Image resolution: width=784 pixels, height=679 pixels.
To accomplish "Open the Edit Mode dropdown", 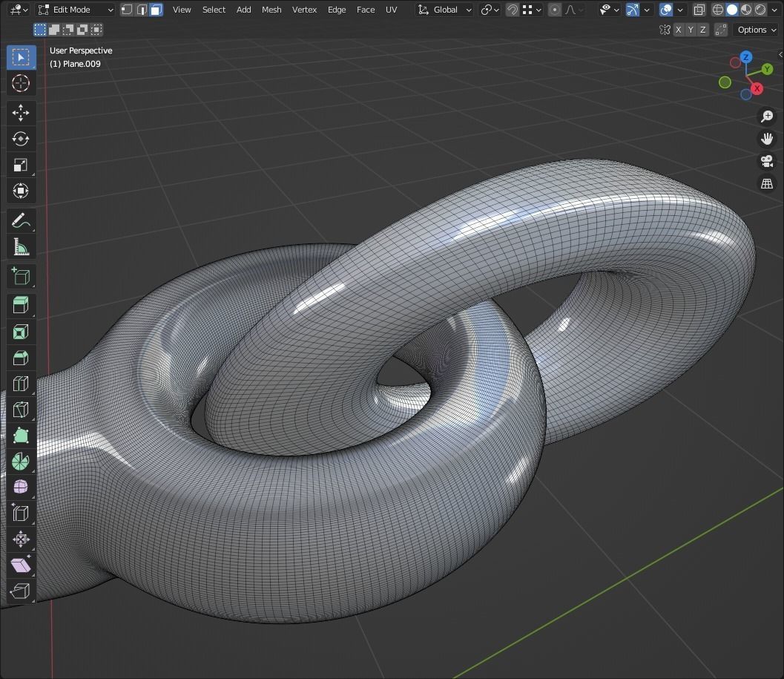I will pos(76,10).
